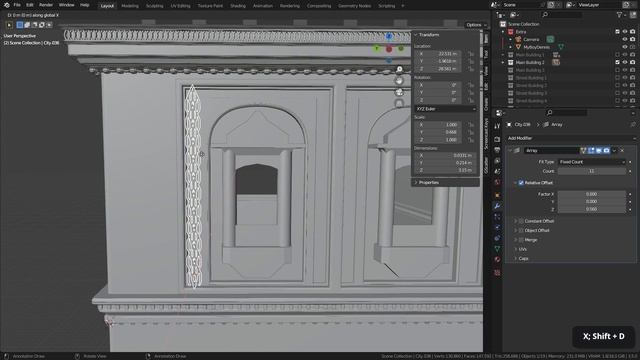
Task: Toggle perspective/orthographic grid viewport icon
Action: (x=399, y=103)
